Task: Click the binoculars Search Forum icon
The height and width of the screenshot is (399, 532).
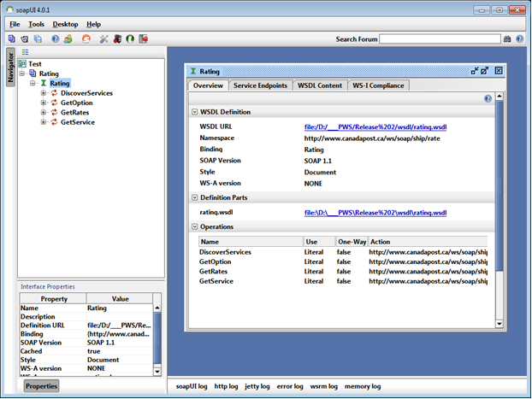Action: (507, 39)
